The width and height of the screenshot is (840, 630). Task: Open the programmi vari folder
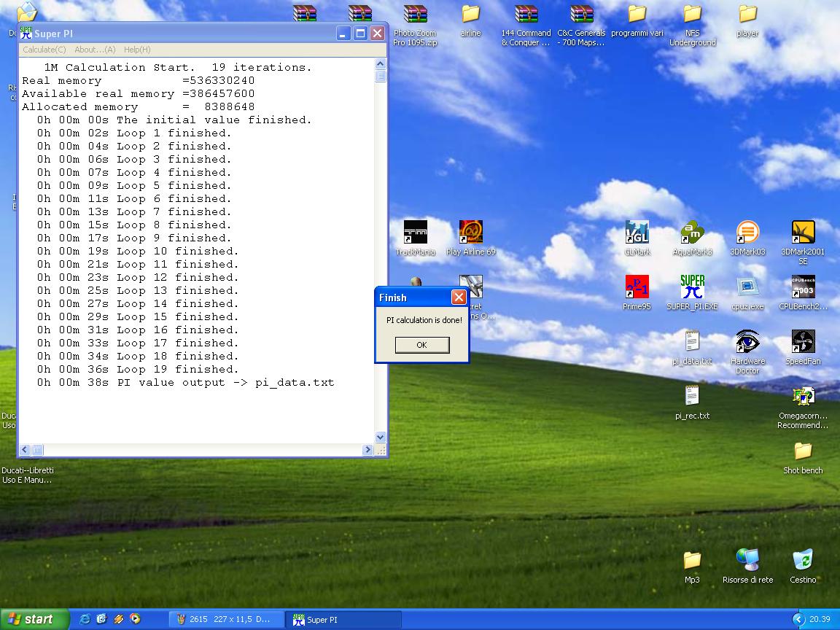pos(637,21)
